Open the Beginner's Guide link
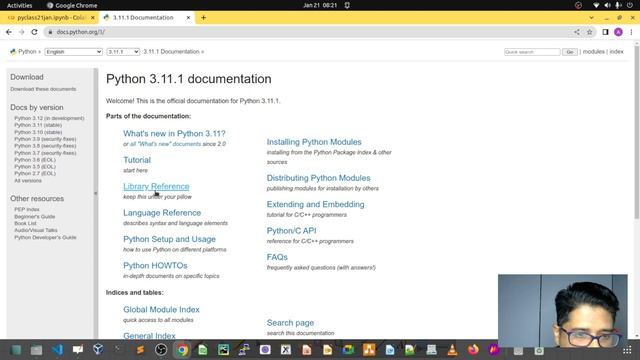 click(x=34, y=216)
